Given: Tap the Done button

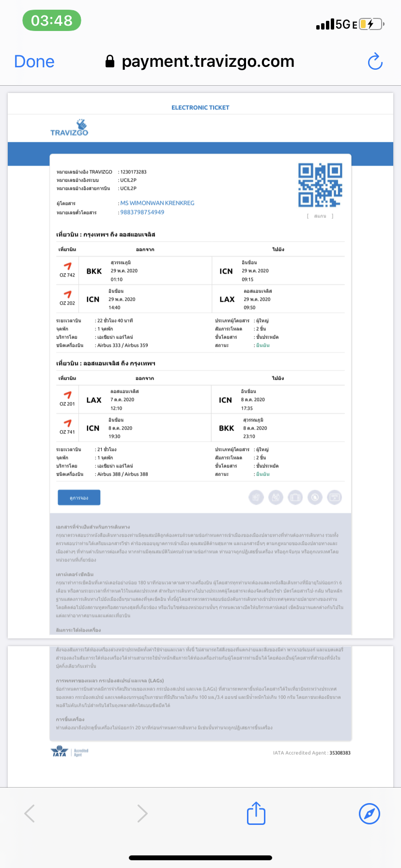Looking at the screenshot, I should [x=34, y=62].
